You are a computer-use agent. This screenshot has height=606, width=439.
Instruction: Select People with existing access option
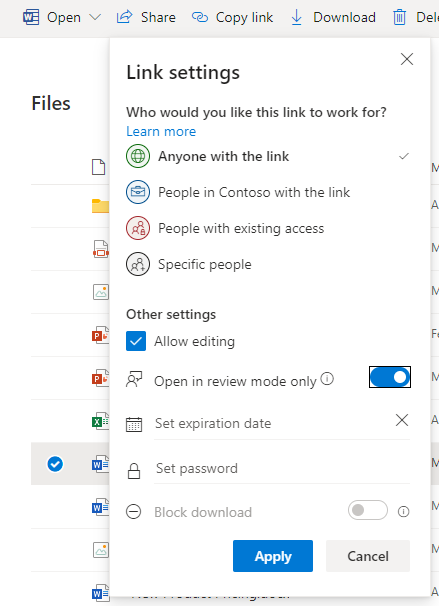click(268, 228)
